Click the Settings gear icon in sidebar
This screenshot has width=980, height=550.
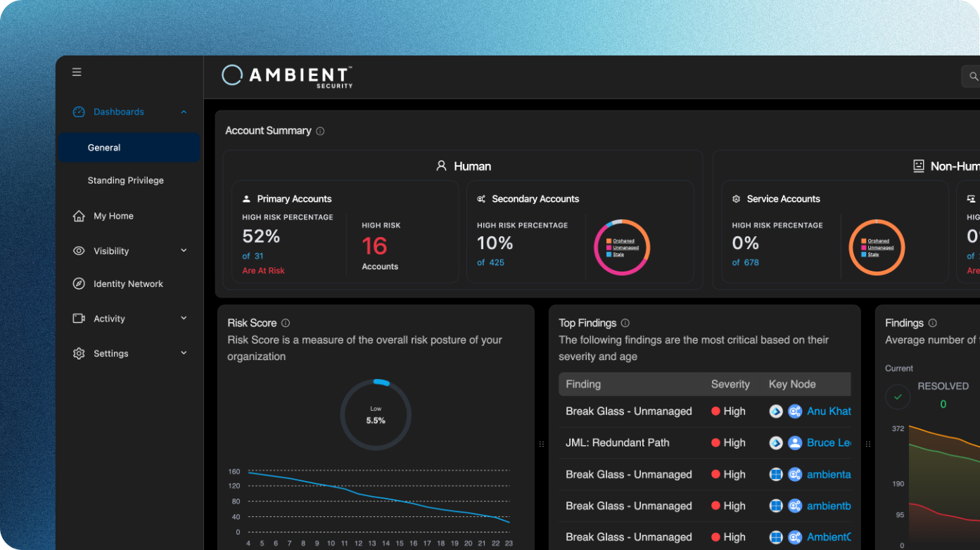(79, 354)
